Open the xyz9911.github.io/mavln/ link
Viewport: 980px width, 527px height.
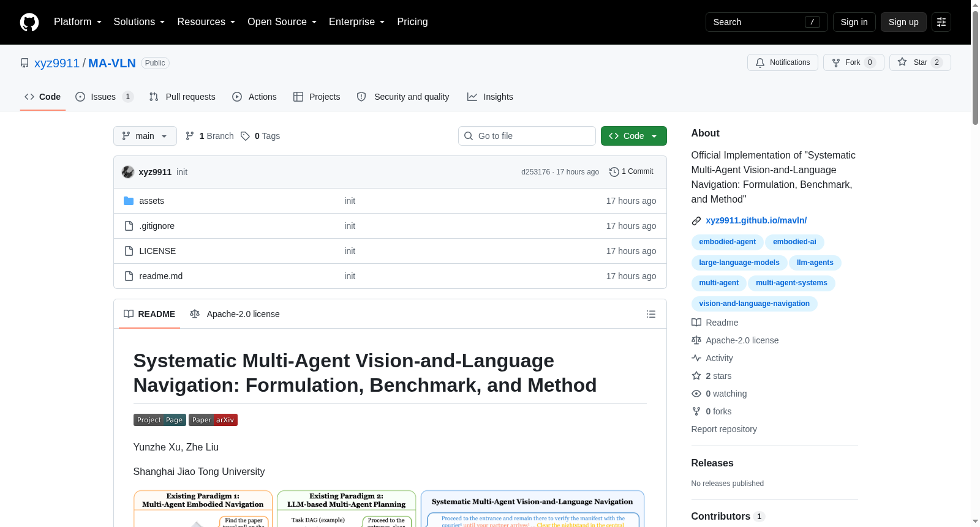pyautogui.click(x=756, y=220)
